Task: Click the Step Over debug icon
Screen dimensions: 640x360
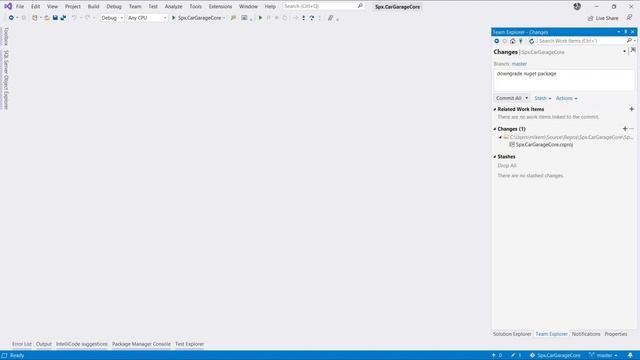Action: tap(312, 18)
